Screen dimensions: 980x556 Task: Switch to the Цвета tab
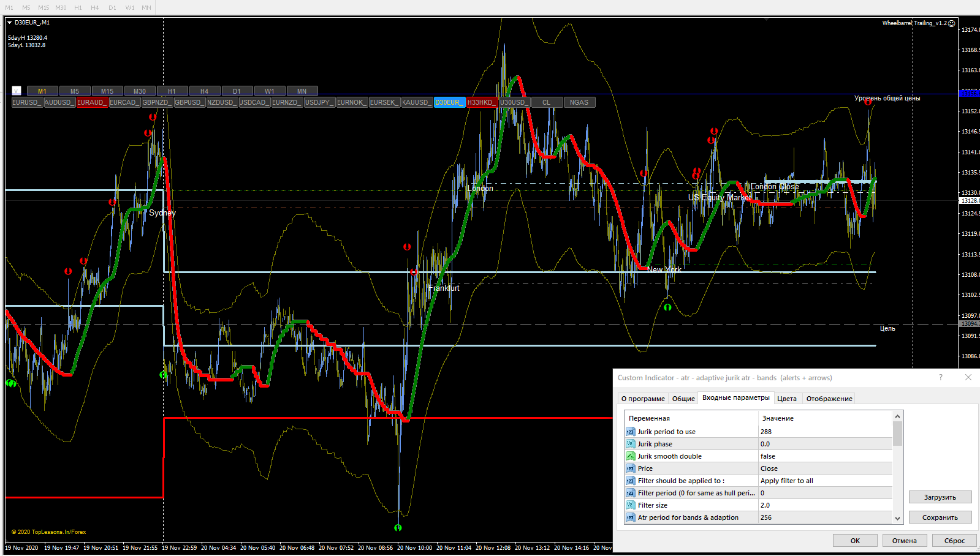(x=786, y=399)
